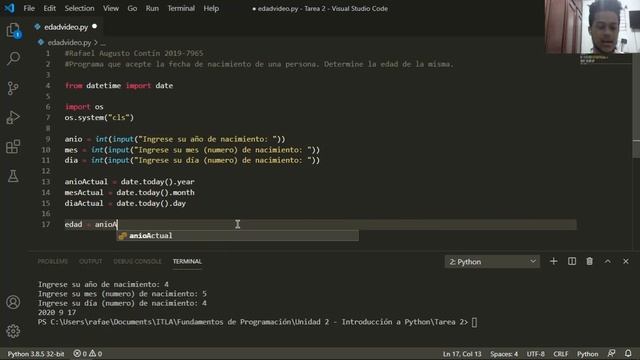640x360 pixels.
Task: Switch to the DEBUG CONSOLE tab
Action: [x=138, y=261]
